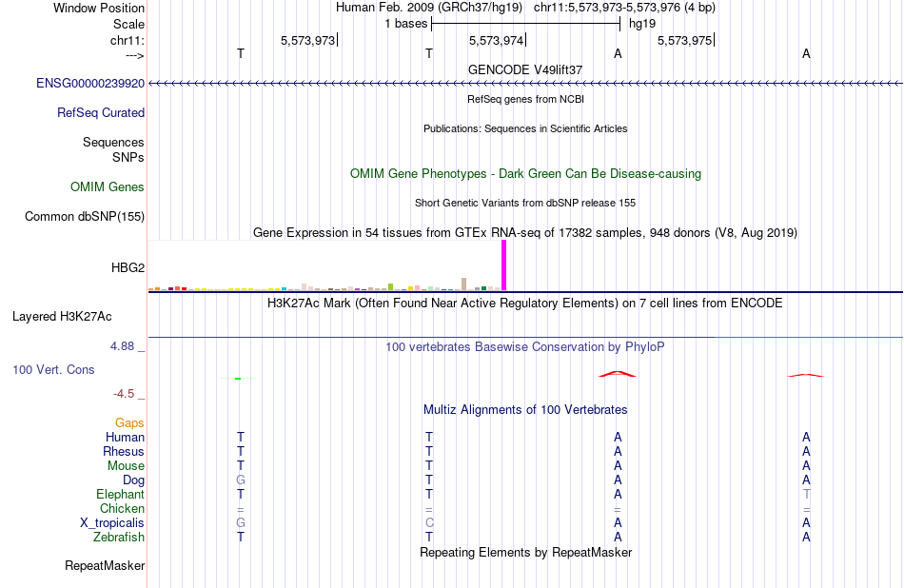Click the H3K27Ac Mark track title

(525, 304)
